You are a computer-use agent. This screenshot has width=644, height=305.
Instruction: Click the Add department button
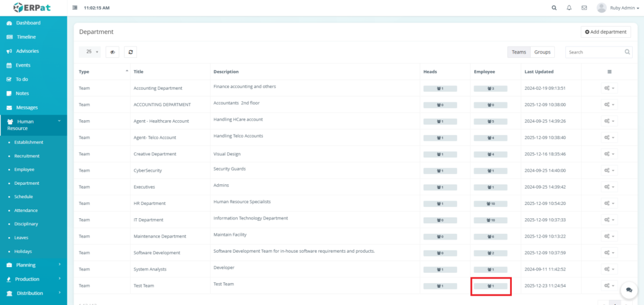pyautogui.click(x=606, y=31)
